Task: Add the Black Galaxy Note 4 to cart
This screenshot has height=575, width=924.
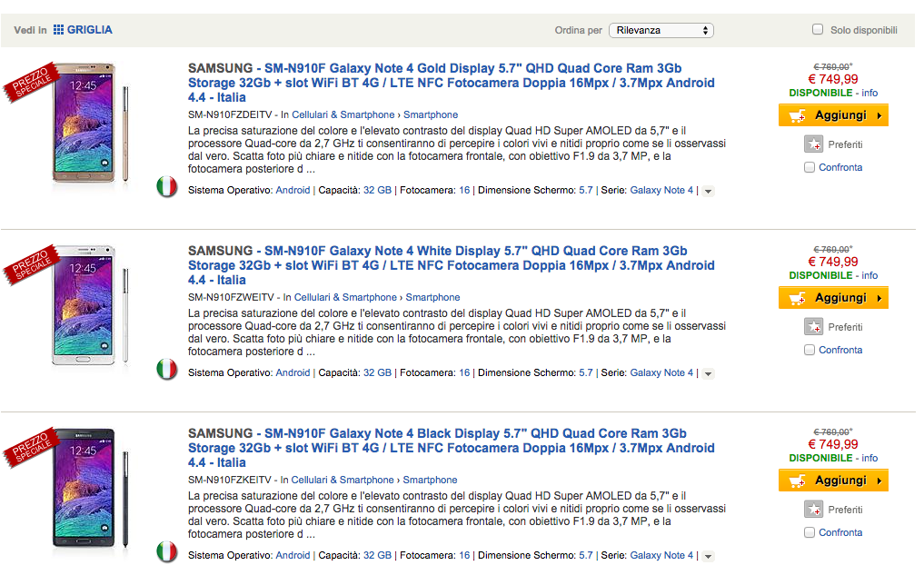Action: pyautogui.click(x=833, y=481)
